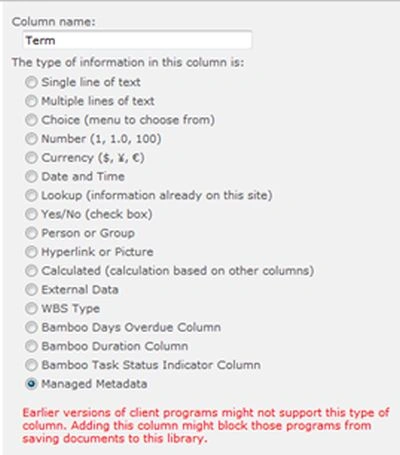Choose External Data option
The height and width of the screenshot is (455, 400).
tap(31, 290)
